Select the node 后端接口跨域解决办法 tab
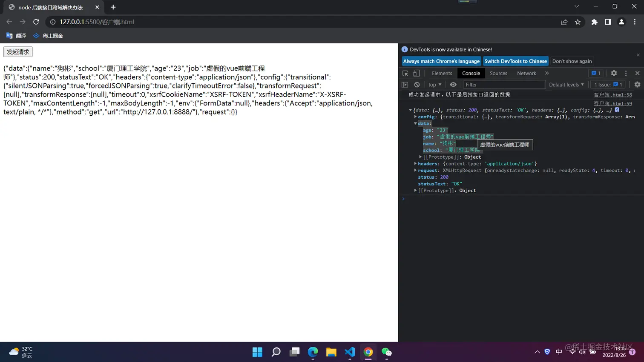This screenshot has width=644, height=362. tap(50, 7)
